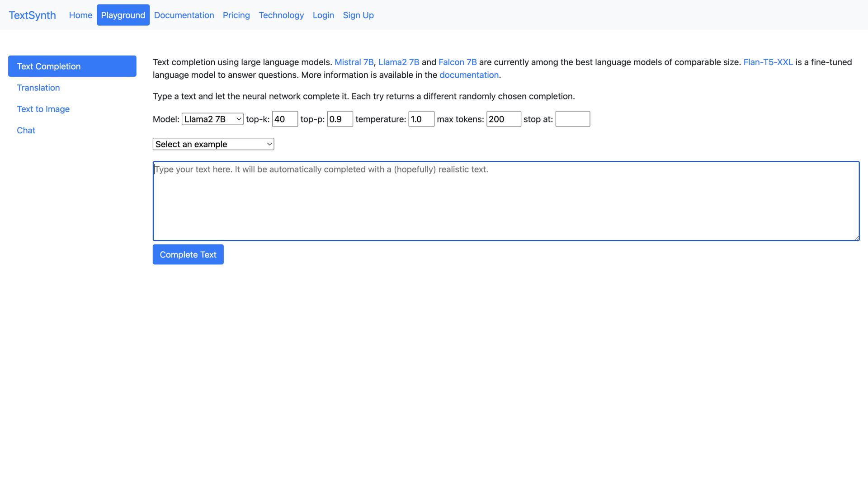Viewport: 868px width, 488px height.
Task: Click the Complete Text button
Action: point(188,255)
